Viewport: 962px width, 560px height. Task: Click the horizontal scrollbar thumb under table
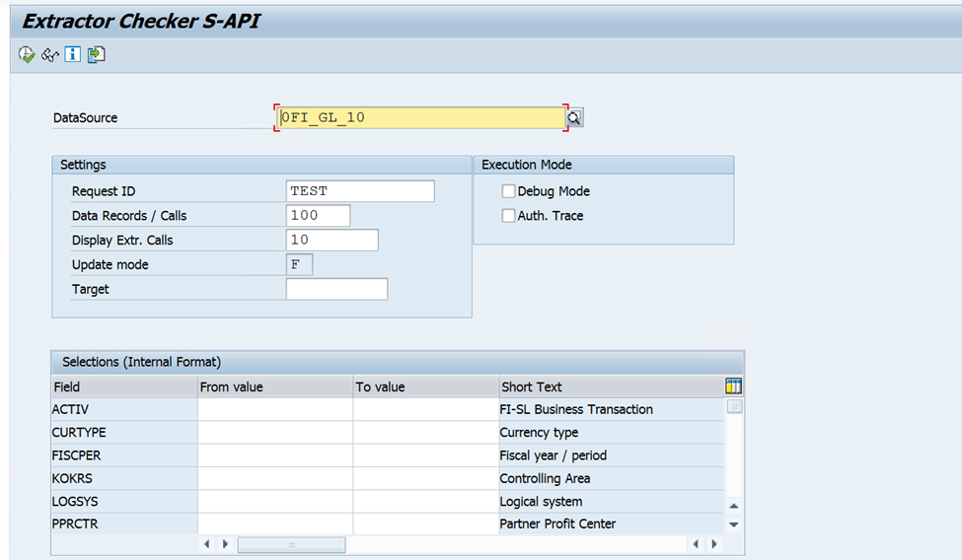pos(291,544)
